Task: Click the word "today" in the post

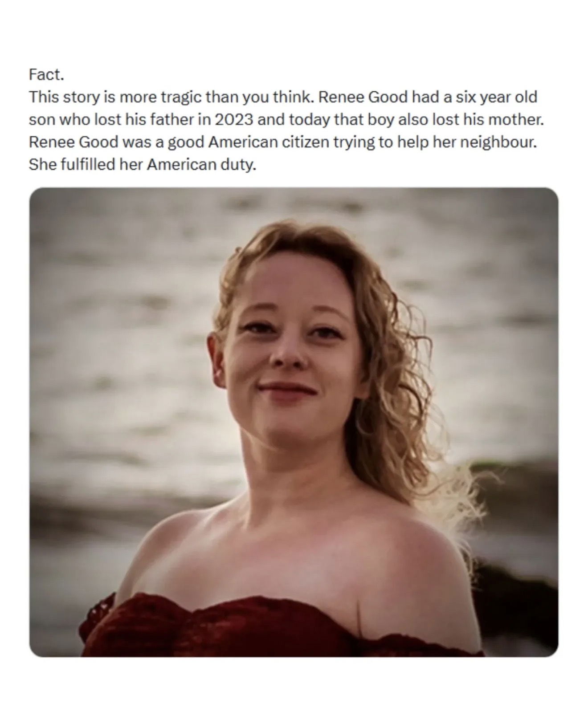Action: point(308,120)
